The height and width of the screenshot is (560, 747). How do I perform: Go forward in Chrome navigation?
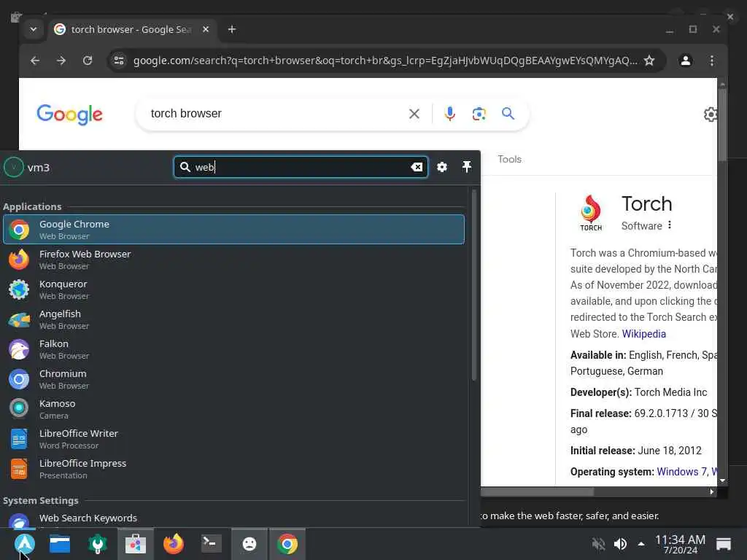point(61,61)
